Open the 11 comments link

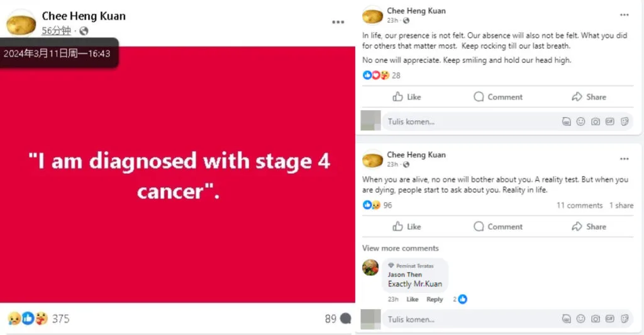579,205
